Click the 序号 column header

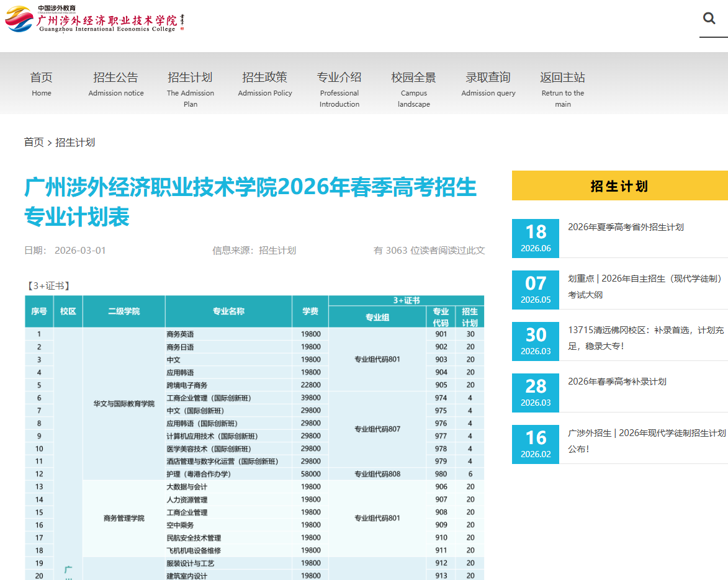39,311
